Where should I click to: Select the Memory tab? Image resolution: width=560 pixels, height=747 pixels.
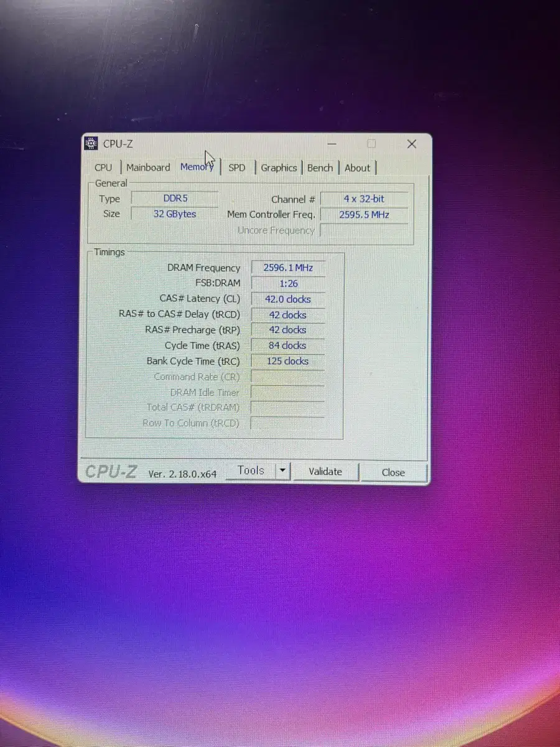tap(197, 167)
